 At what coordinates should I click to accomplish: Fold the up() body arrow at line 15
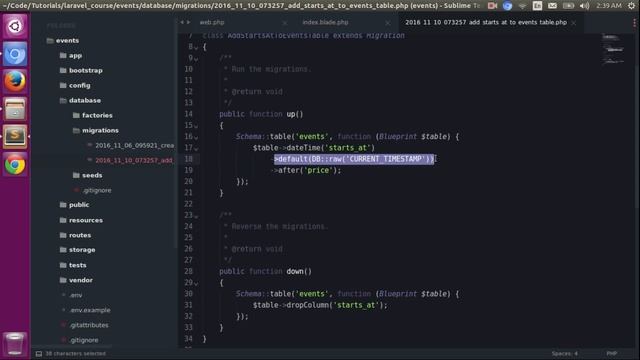point(196,127)
